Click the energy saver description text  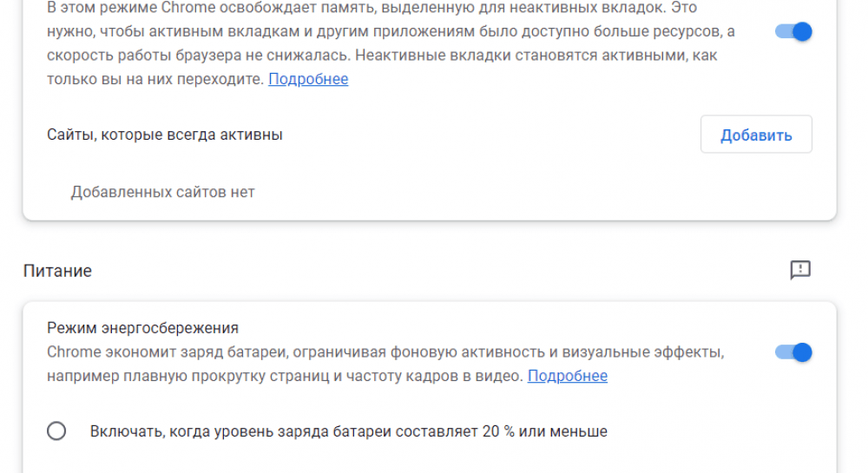coord(382,365)
